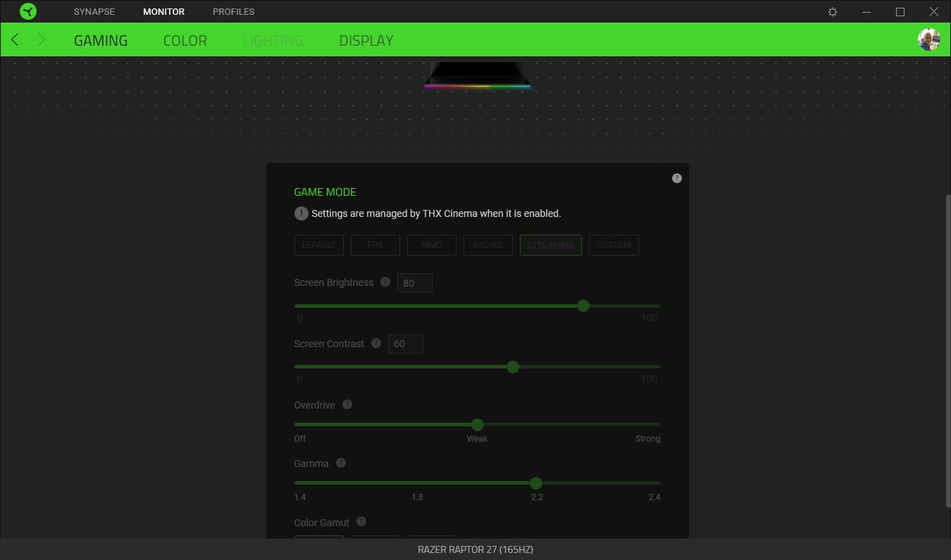Image resolution: width=951 pixels, height=560 pixels.
Task: Show Screen Contrast help tooltip
Action: tap(376, 343)
